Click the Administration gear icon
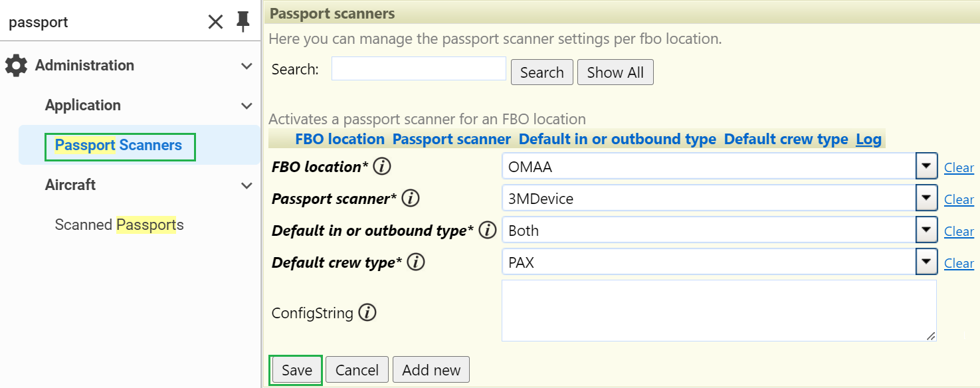This screenshot has height=388, width=980. [16, 65]
